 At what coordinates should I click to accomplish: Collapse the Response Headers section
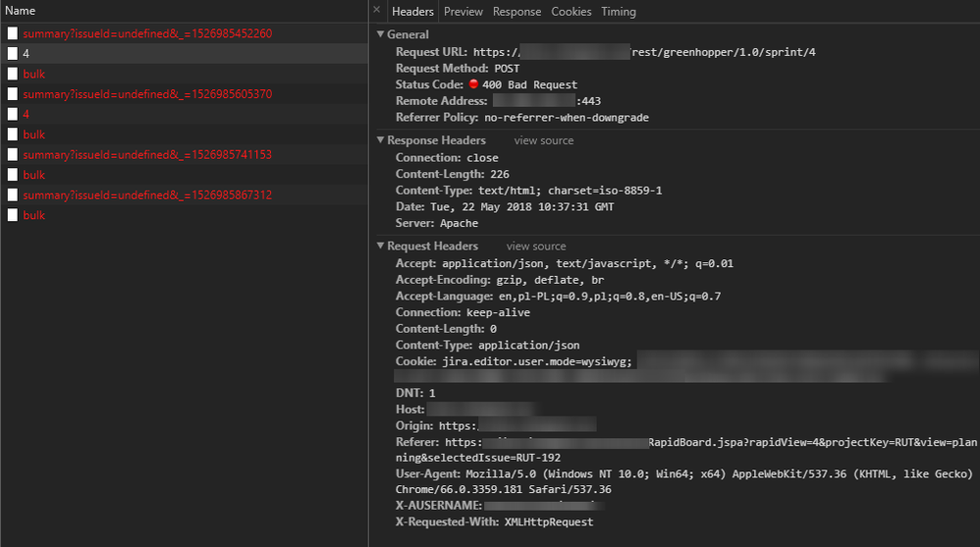[381, 140]
